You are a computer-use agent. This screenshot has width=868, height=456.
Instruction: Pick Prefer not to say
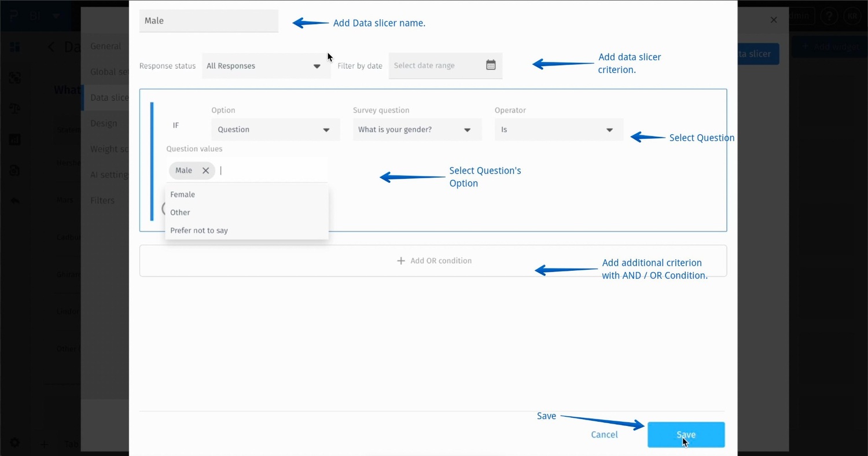(199, 230)
